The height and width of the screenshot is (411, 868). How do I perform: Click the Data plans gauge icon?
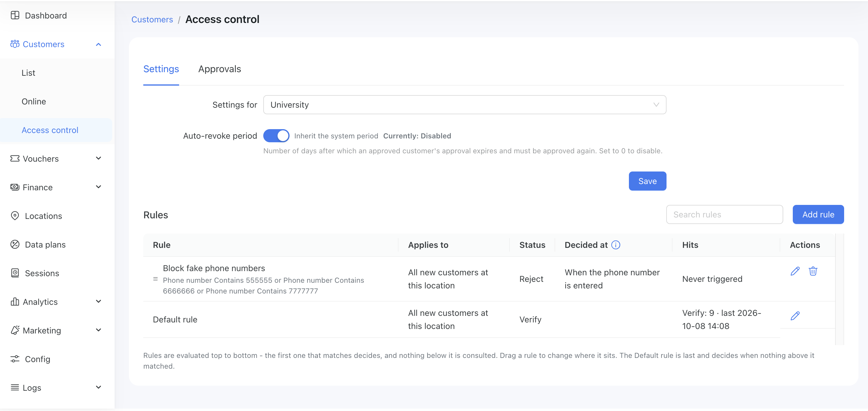click(15, 244)
